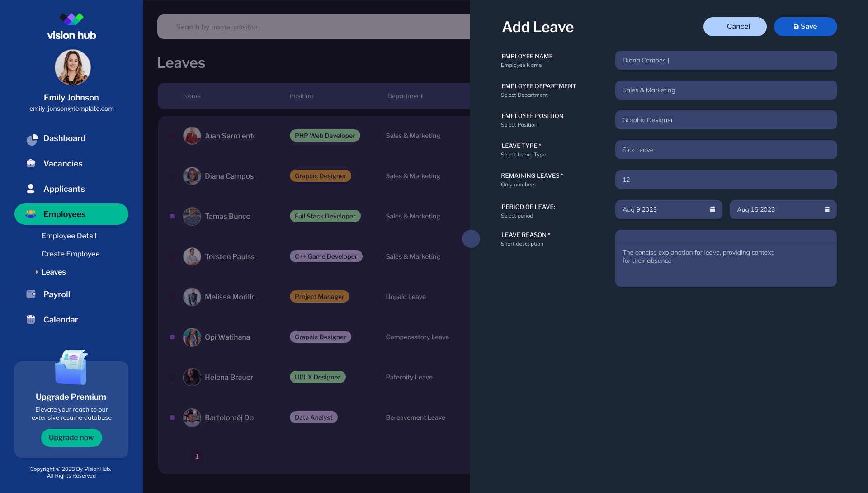Click the Employees group icon

(31, 214)
